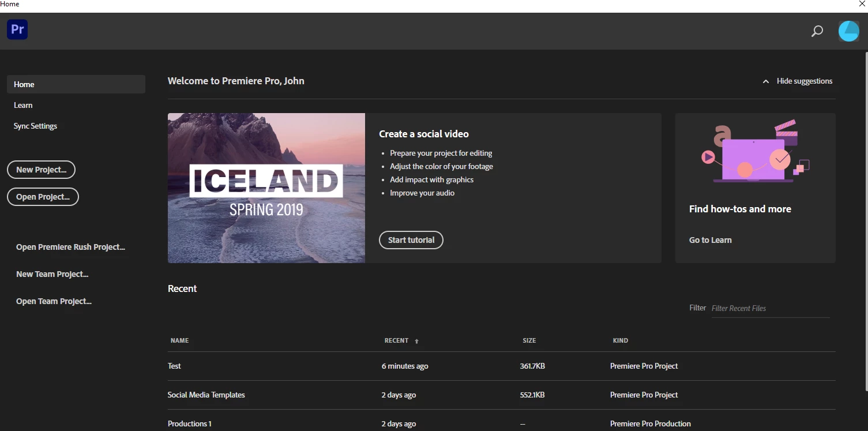Choose Open Premiere Rush Project...
Screen dimensions: 868x431
pyautogui.click(x=70, y=247)
